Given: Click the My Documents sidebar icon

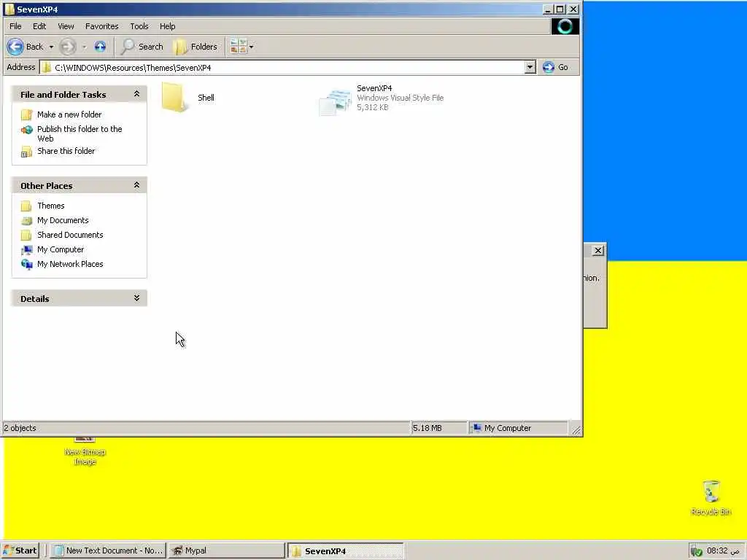Looking at the screenshot, I should pyautogui.click(x=27, y=221).
